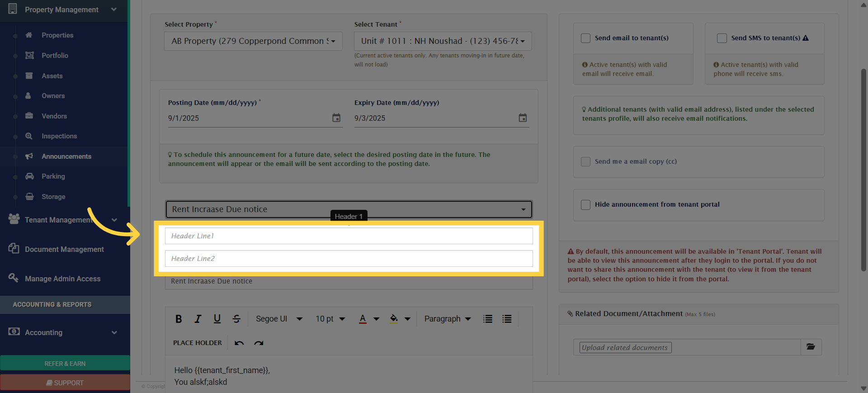The width and height of the screenshot is (868, 393).
Task: Click the Owners person icon
Action: click(28, 95)
